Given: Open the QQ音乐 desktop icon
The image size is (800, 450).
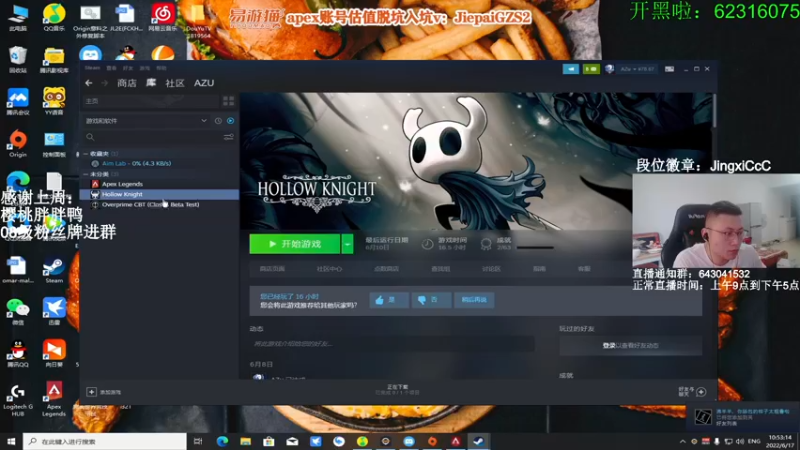Looking at the screenshot, I should tap(54, 17).
